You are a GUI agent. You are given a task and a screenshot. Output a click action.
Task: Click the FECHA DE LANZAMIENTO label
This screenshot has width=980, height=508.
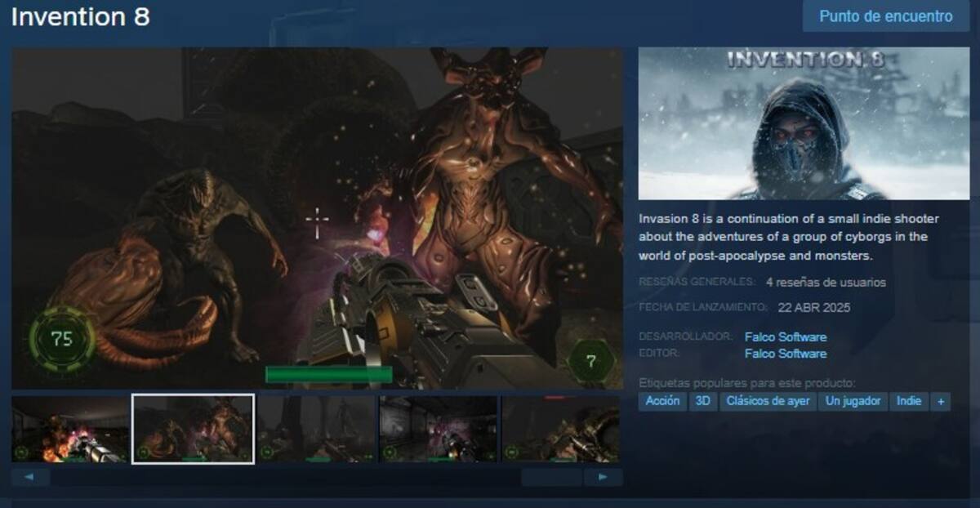coord(702,307)
